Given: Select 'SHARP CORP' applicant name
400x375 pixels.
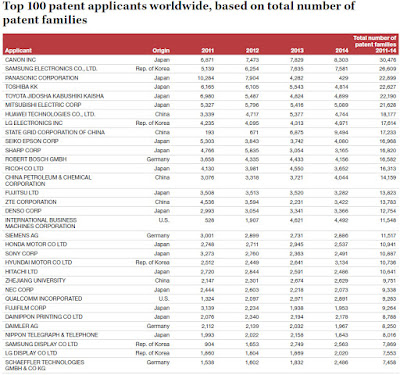Looking at the screenshot, I should (x=23, y=150).
